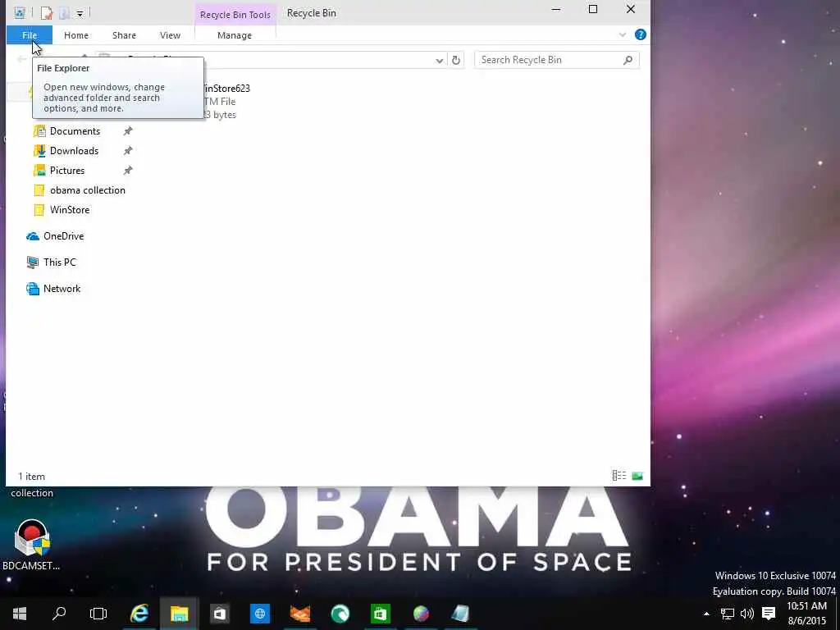This screenshot has height=630, width=840.
Task: Switch to the View ribbon tab
Action: pyautogui.click(x=170, y=35)
